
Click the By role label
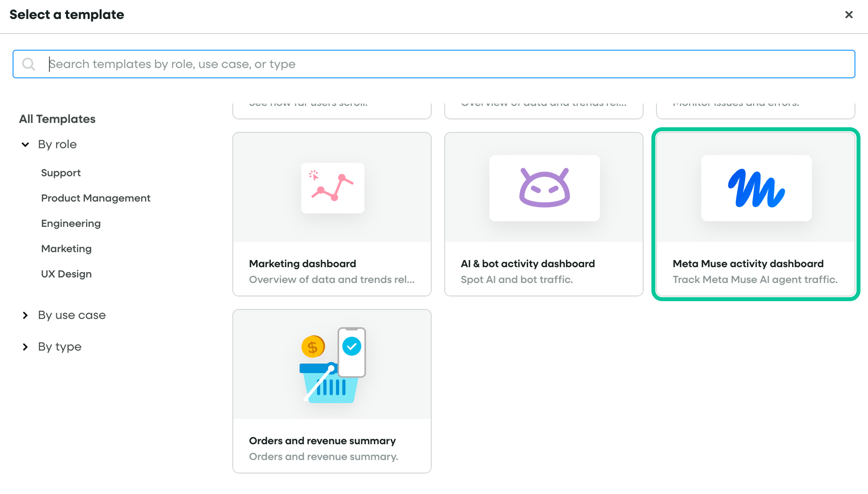(x=57, y=145)
